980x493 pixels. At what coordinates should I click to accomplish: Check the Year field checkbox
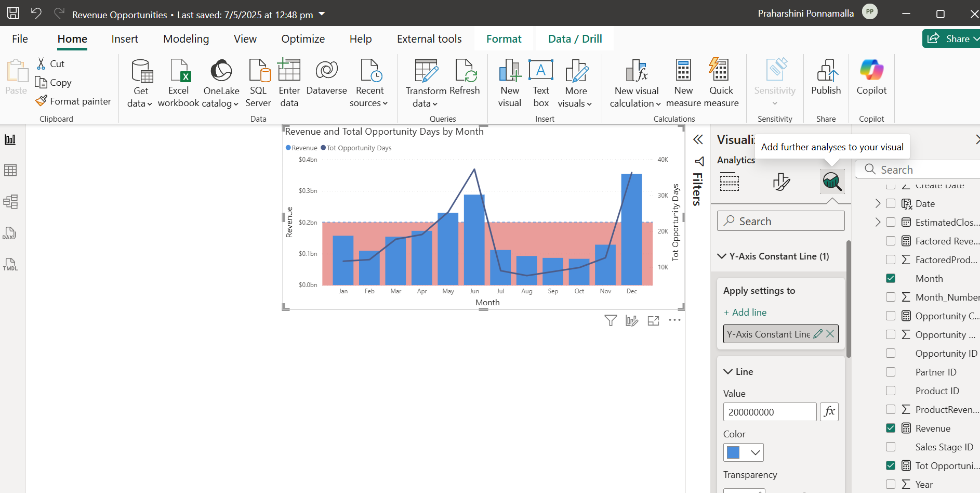point(891,484)
